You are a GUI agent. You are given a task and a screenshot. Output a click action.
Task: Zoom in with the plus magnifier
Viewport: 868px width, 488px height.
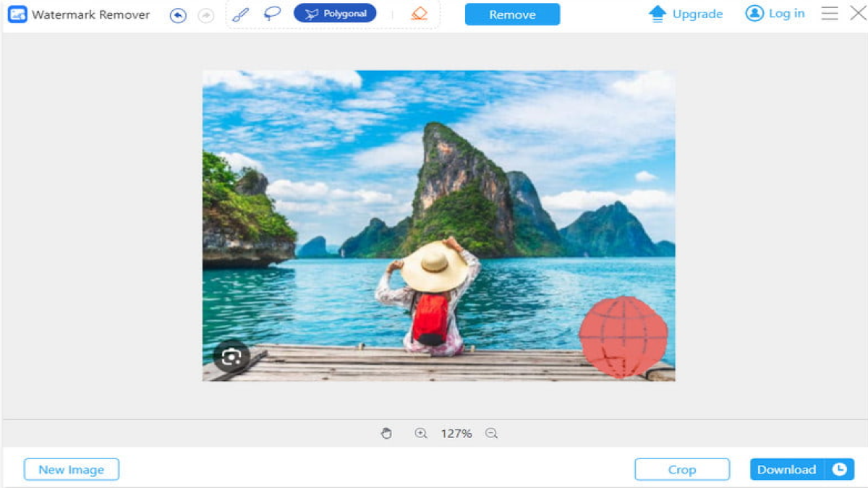pos(421,434)
